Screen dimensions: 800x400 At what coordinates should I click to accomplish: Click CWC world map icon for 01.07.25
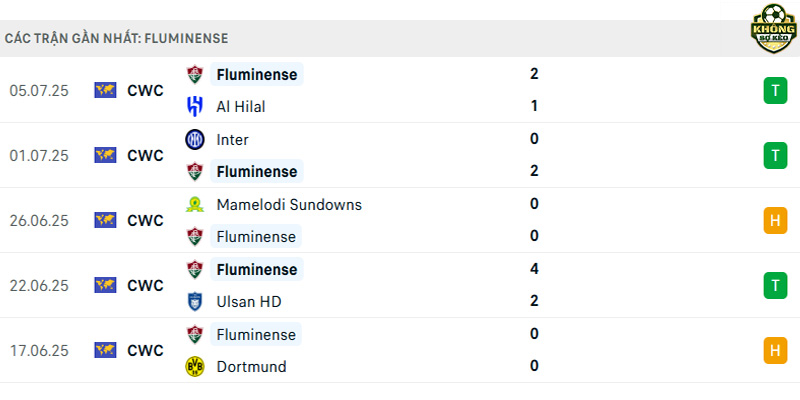pos(105,155)
